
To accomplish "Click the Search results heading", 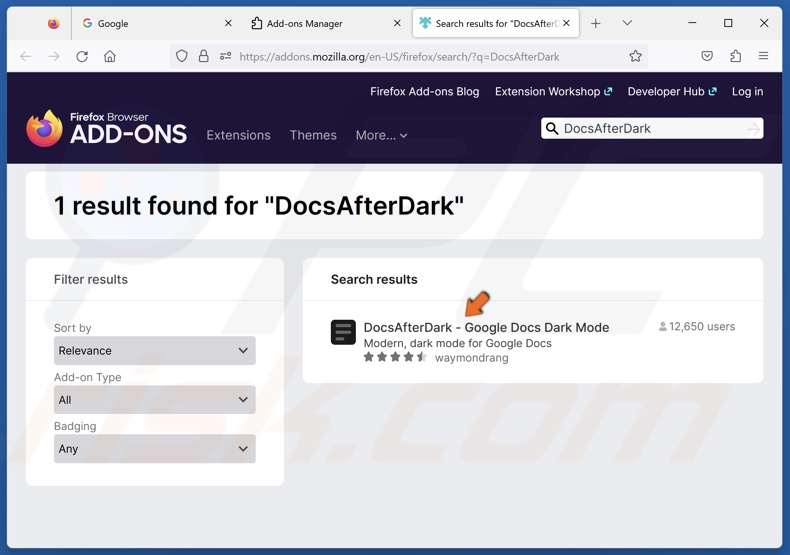I will 374,280.
